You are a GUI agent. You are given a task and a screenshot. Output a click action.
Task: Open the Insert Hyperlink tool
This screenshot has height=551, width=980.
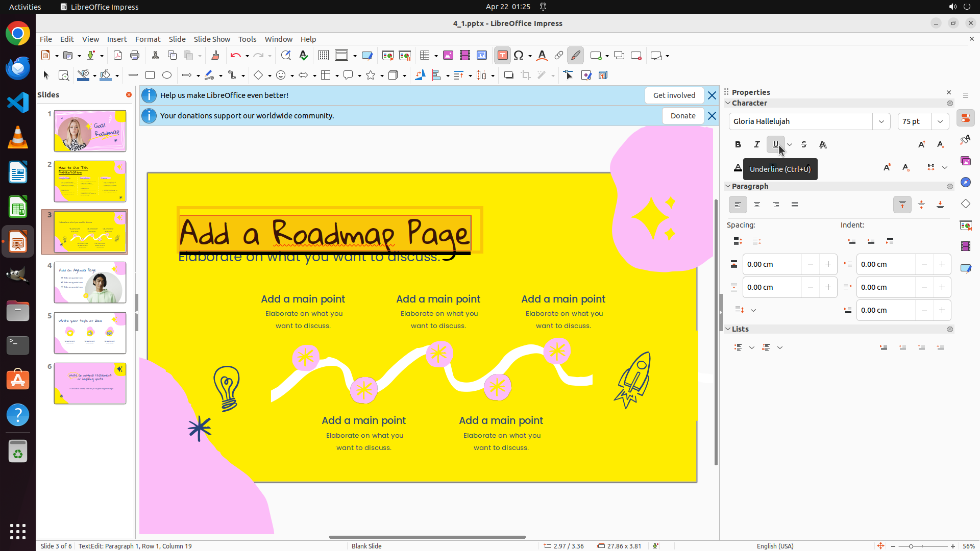point(559,56)
